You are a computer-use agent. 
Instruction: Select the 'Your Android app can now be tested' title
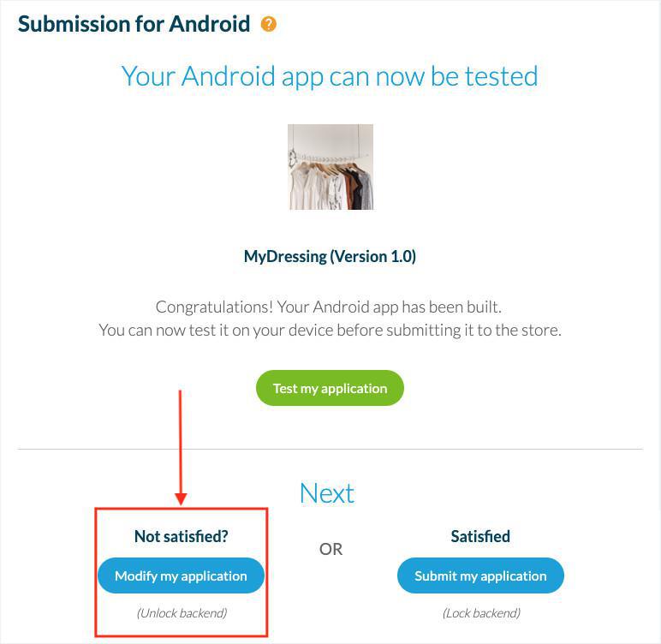pos(330,76)
